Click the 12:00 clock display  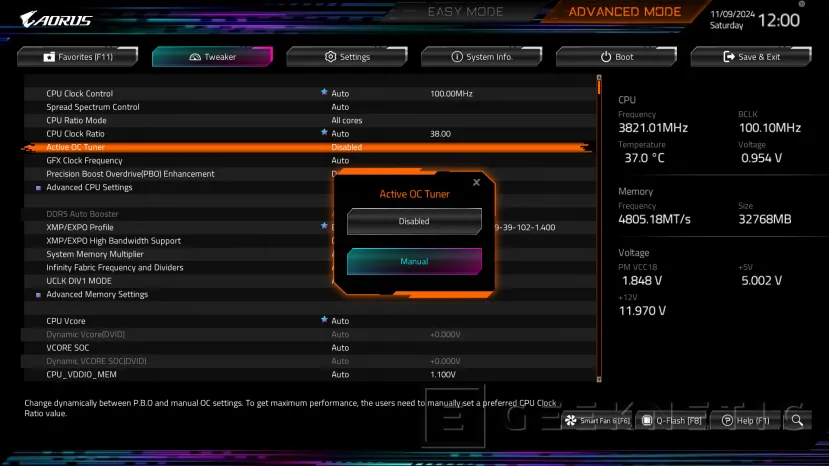(x=779, y=20)
